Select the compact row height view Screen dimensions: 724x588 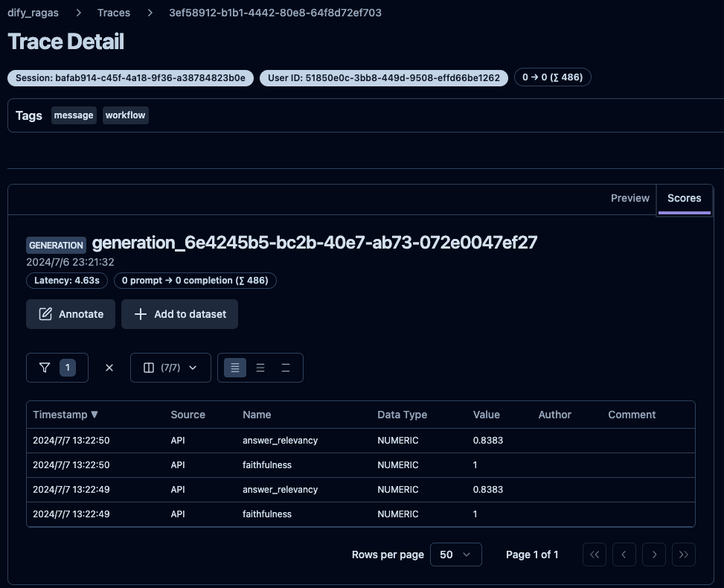[234, 367]
